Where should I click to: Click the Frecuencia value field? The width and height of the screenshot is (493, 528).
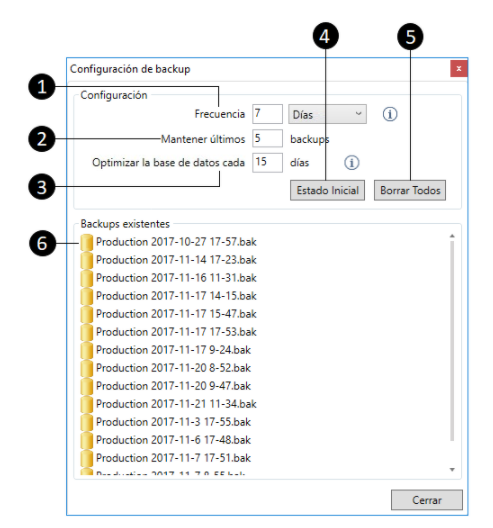pos(267,114)
